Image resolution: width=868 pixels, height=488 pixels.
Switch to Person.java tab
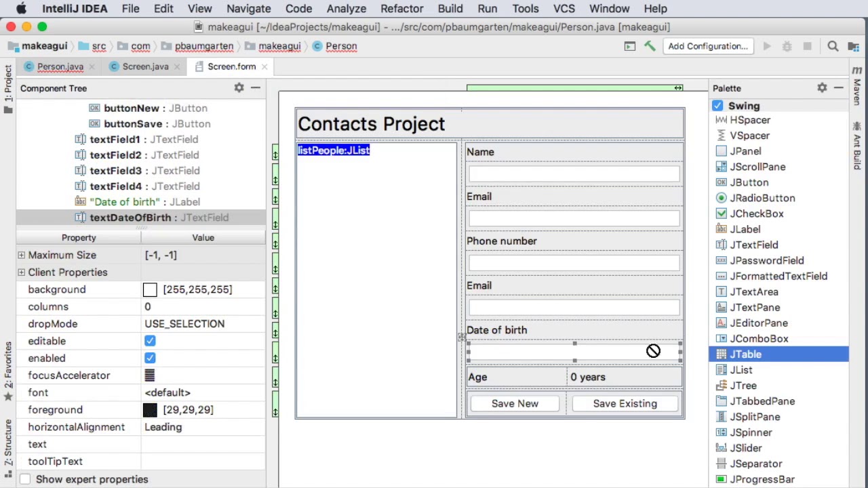pos(60,66)
